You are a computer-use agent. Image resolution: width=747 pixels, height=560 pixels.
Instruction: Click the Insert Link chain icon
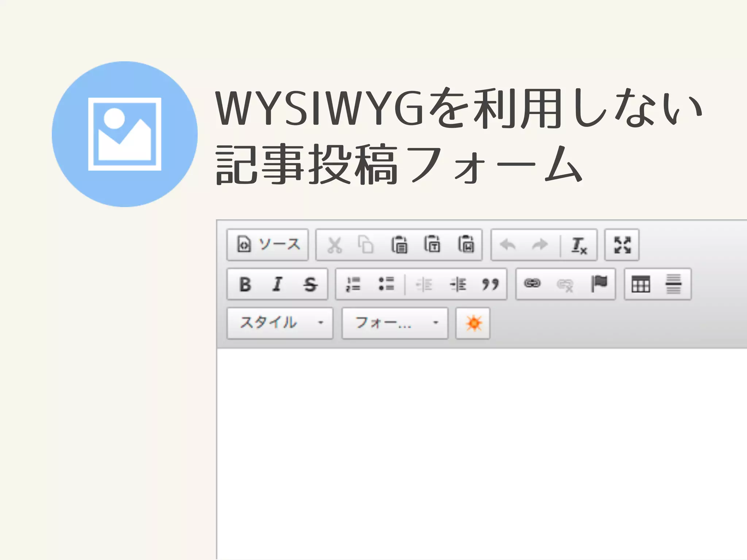[x=533, y=283]
